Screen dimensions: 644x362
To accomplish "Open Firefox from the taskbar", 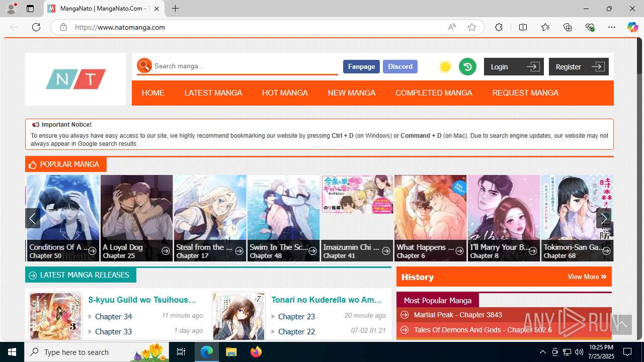I will pos(256,352).
